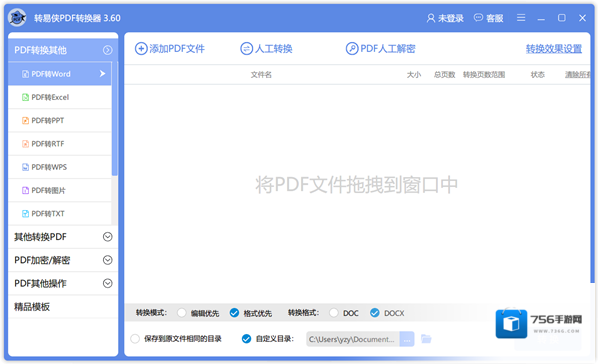The height and width of the screenshot is (364, 598).
Task: Open output folder icon next to path
Action: [426, 338]
